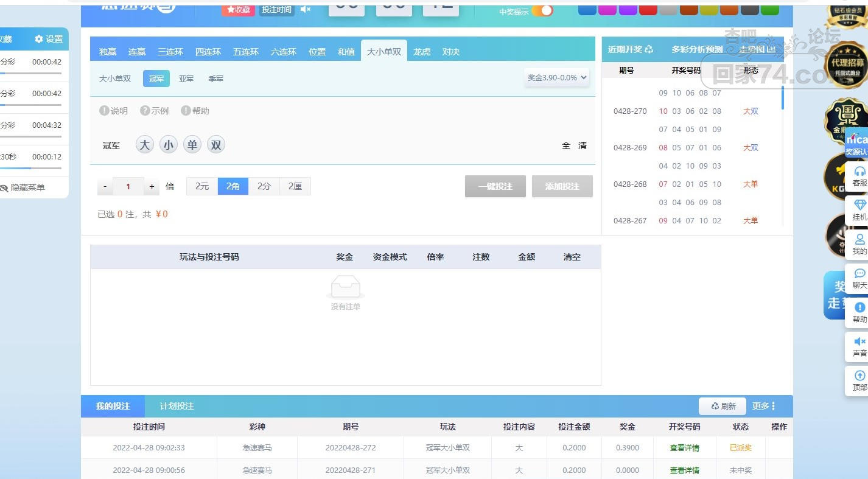Pick the red theme color swatch
Image resolution: width=868 pixels, height=479 pixels.
point(648,9)
